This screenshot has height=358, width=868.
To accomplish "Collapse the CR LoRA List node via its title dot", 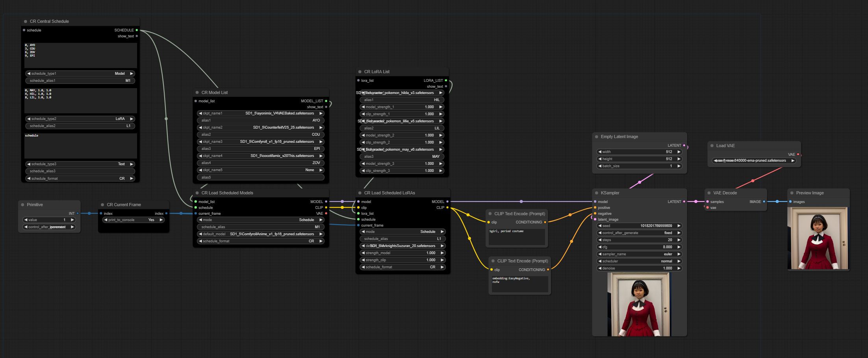I will 360,72.
